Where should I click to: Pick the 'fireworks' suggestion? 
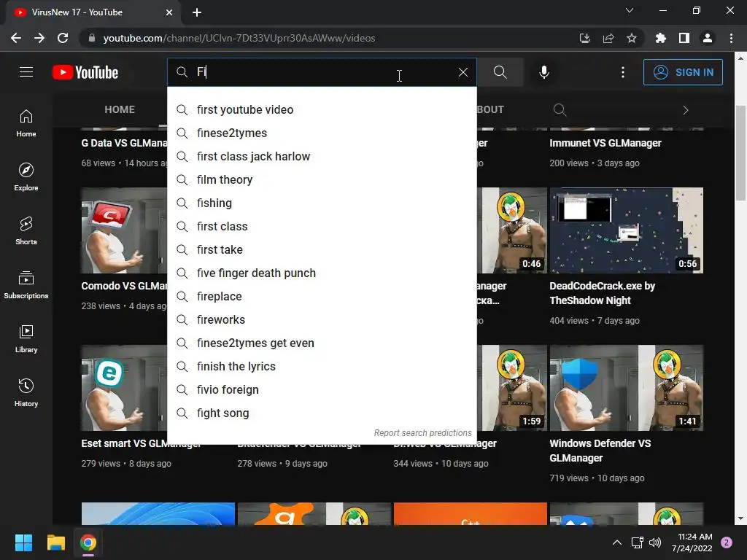pos(322,319)
